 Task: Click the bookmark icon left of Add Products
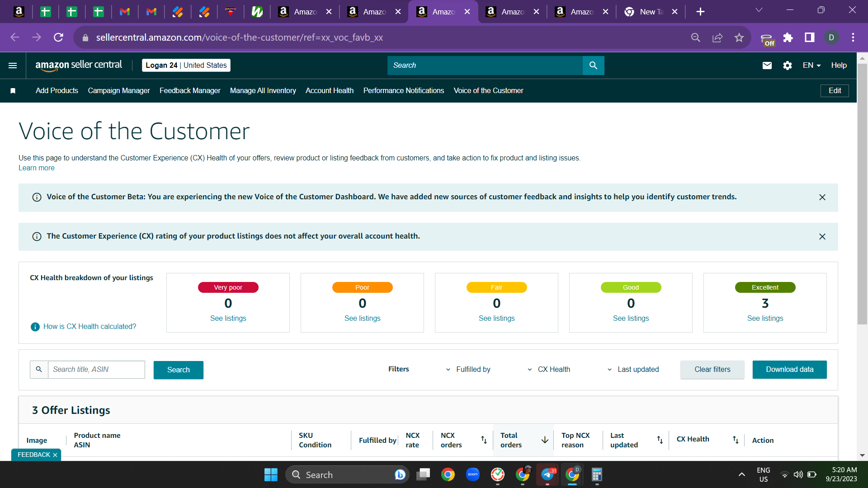[13, 91]
